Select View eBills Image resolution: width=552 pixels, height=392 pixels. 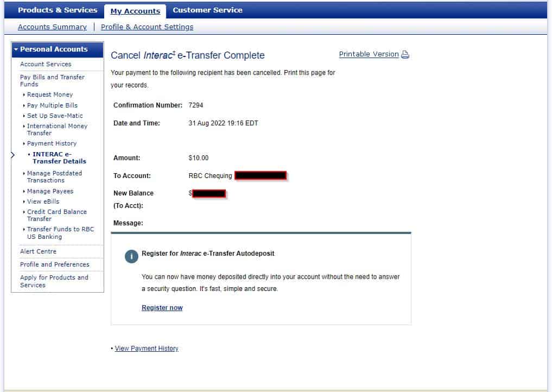click(43, 201)
